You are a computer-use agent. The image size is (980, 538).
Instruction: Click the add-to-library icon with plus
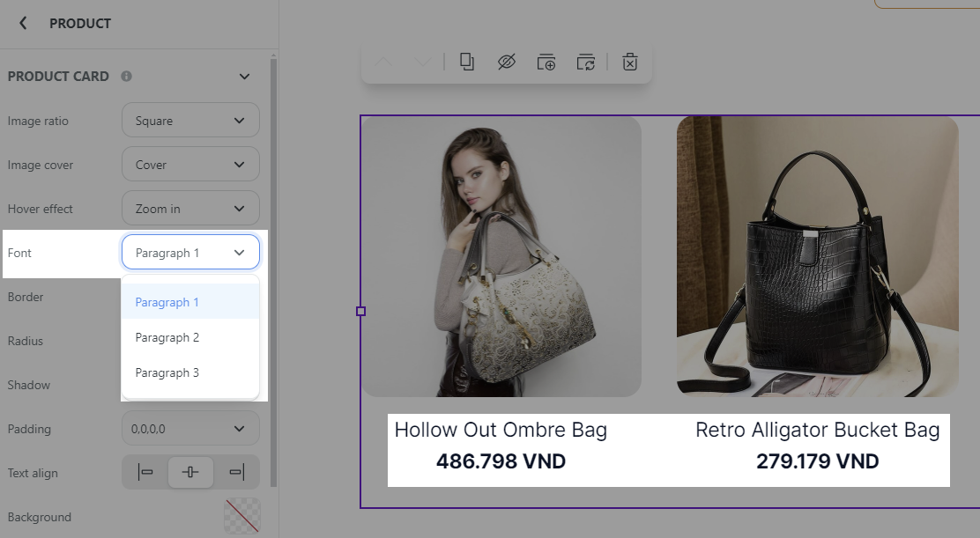point(546,62)
